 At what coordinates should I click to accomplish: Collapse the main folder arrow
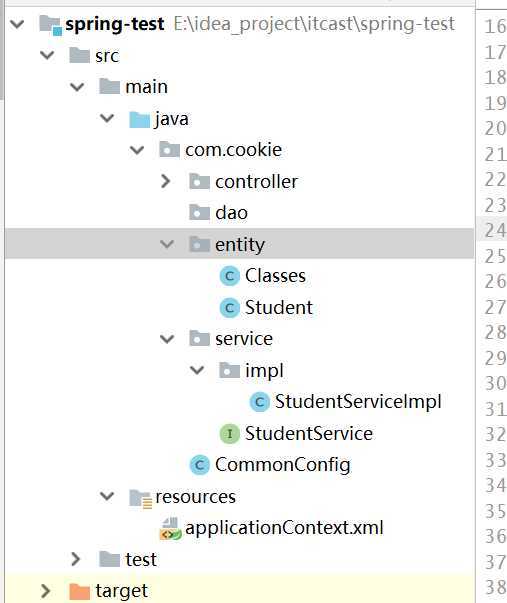(77, 87)
